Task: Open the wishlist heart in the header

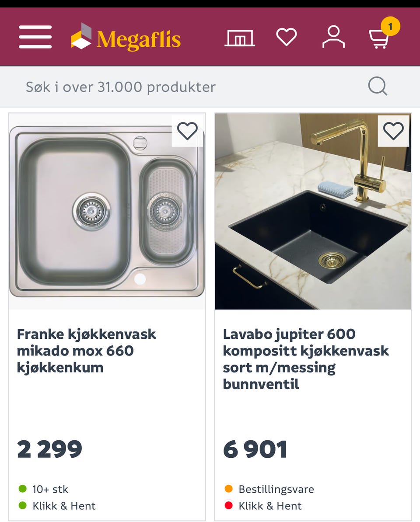Action: (287, 37)
